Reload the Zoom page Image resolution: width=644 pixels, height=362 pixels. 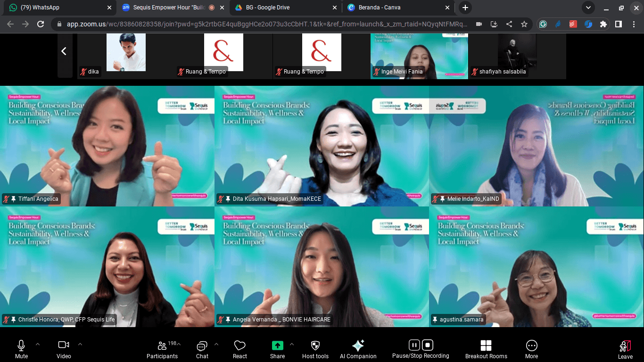click(41, 24)
